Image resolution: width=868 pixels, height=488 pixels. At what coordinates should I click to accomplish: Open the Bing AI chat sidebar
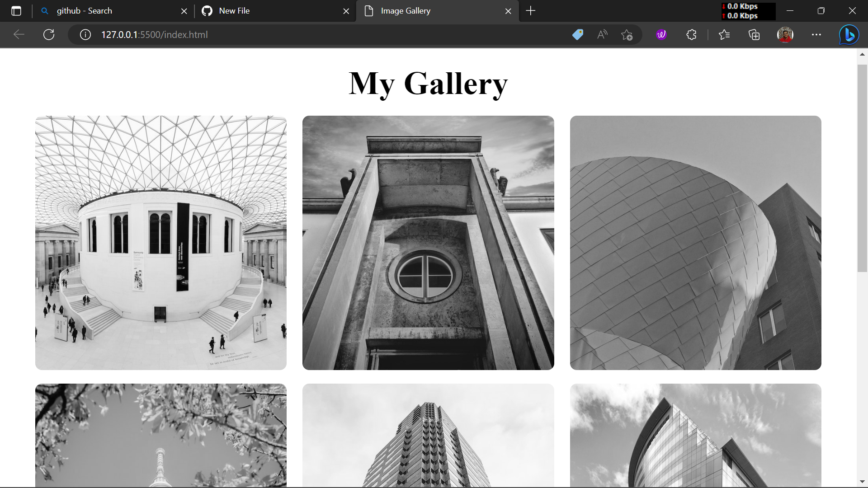coord(849,34)
